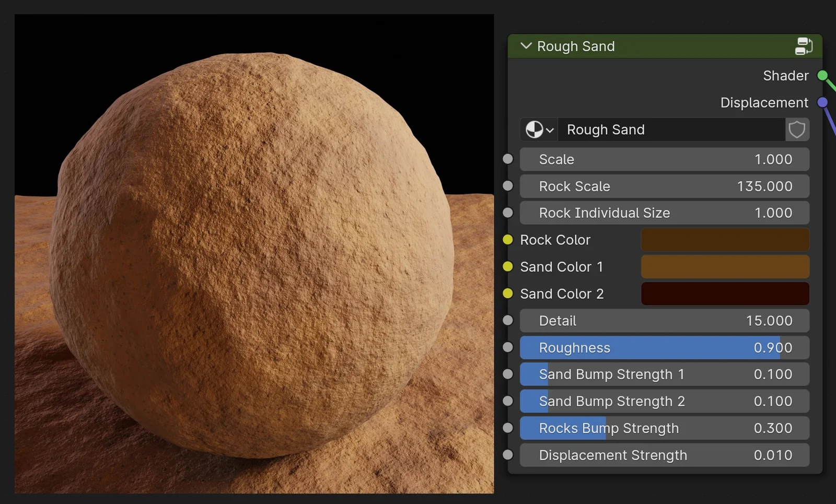
Task: Click the Edit Group icon on the node header
Action: [x=804, y=46]
